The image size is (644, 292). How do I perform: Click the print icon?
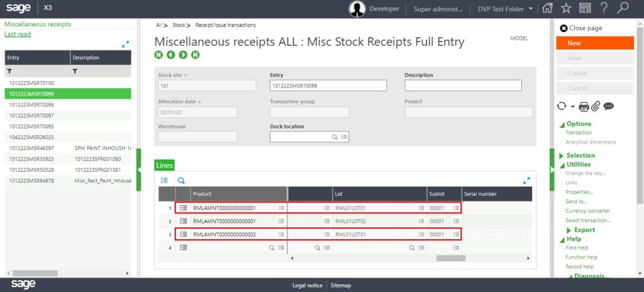(584, 106)
